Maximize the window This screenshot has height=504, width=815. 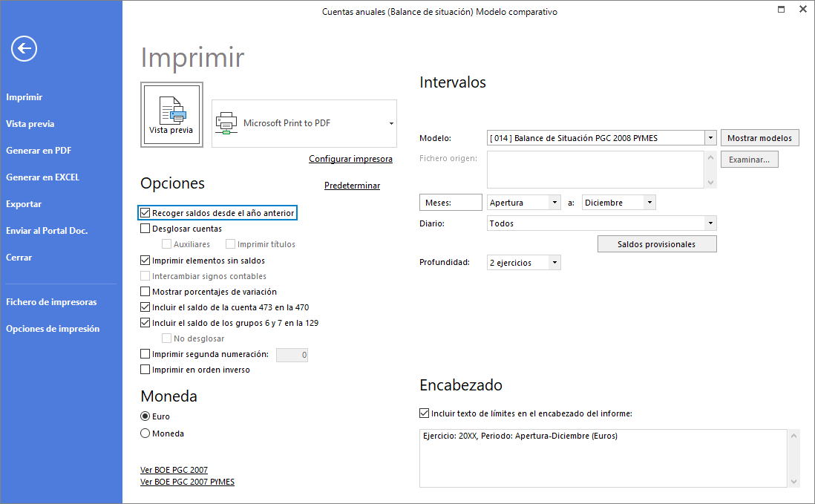[781, 10]
